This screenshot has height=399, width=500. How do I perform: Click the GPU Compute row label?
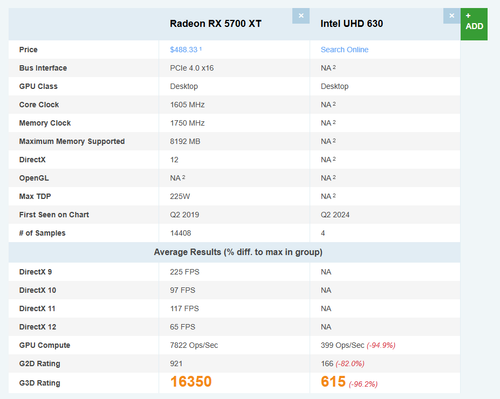[44, 345]
